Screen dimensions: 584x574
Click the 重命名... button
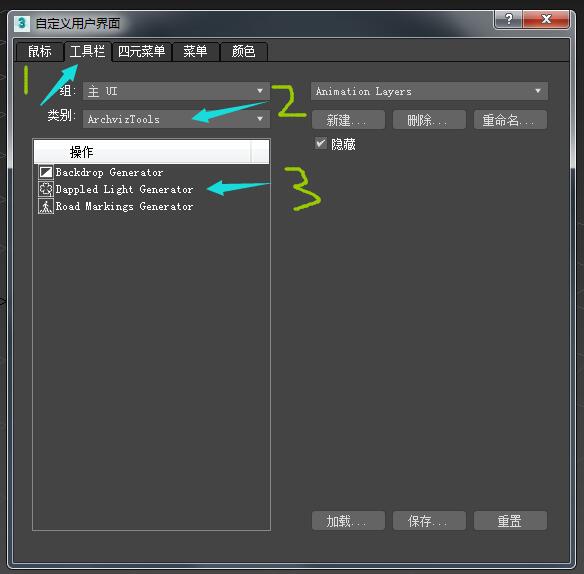[x=510, y=120]
